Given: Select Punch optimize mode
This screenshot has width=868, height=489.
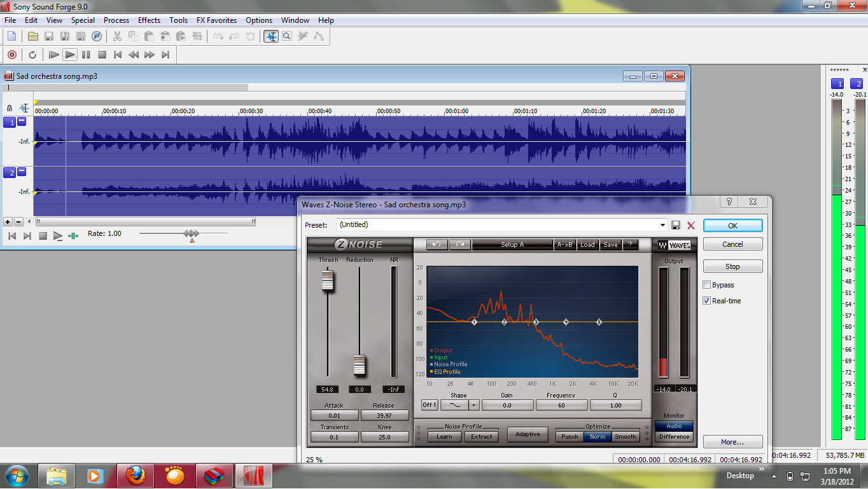Looking at the screenshot, I should tap(570, 437).
